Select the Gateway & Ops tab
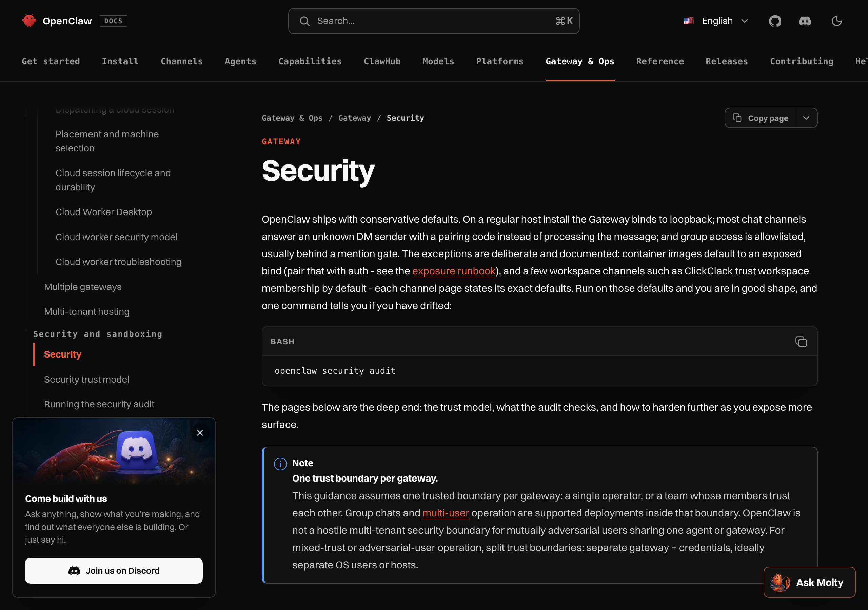Image resolution: width=868 pixels, height=610 pixels. (x=580, y=61)
